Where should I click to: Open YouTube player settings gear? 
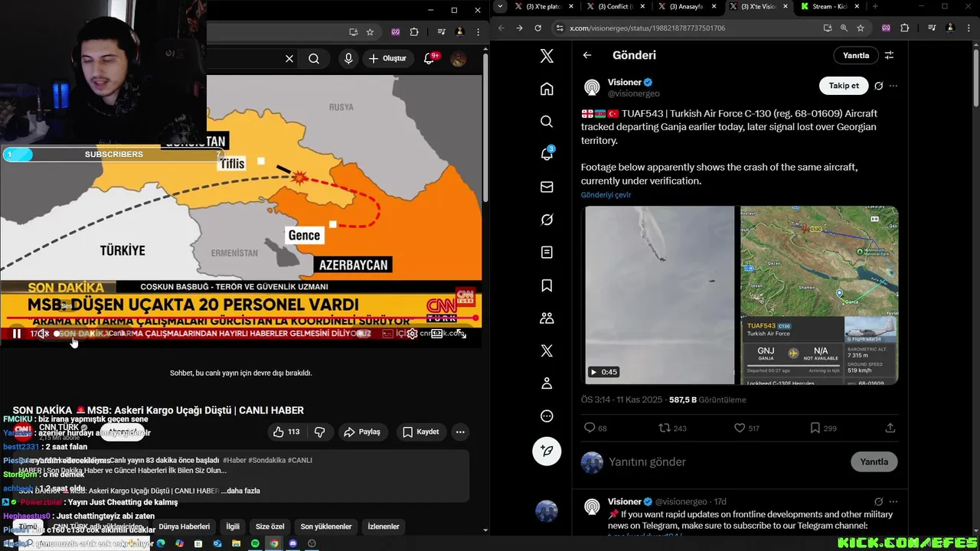(x=413, y=334)
